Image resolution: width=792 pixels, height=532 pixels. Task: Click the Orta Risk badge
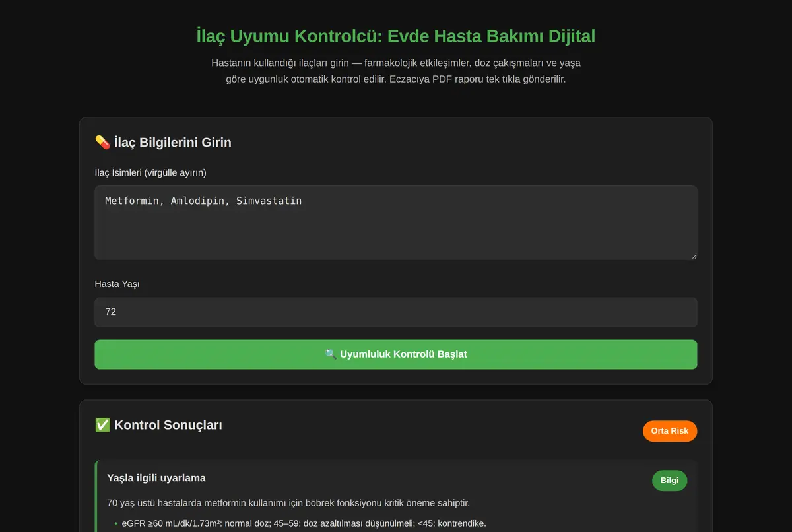tap(670, 431)
